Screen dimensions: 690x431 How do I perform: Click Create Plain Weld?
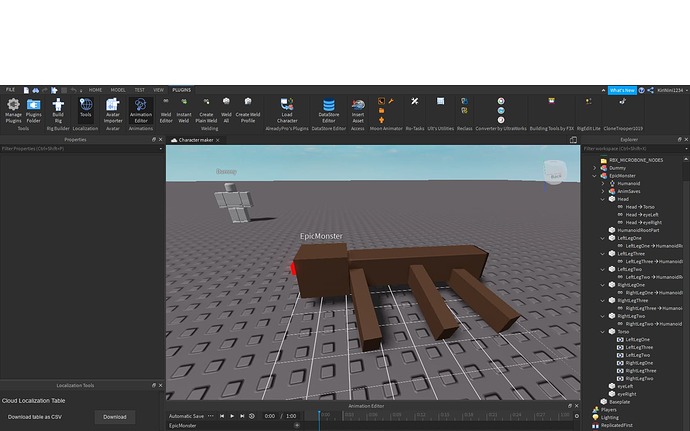point(206,110)
